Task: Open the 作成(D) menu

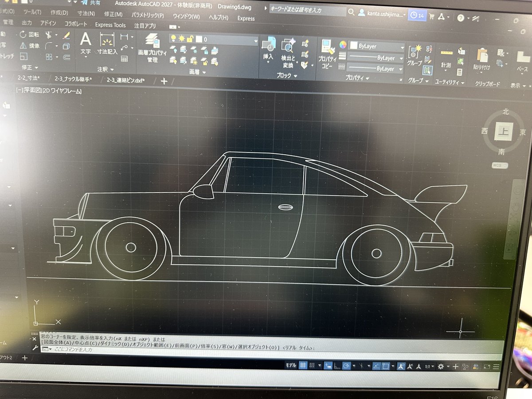Action: click(x=59, y=13)
